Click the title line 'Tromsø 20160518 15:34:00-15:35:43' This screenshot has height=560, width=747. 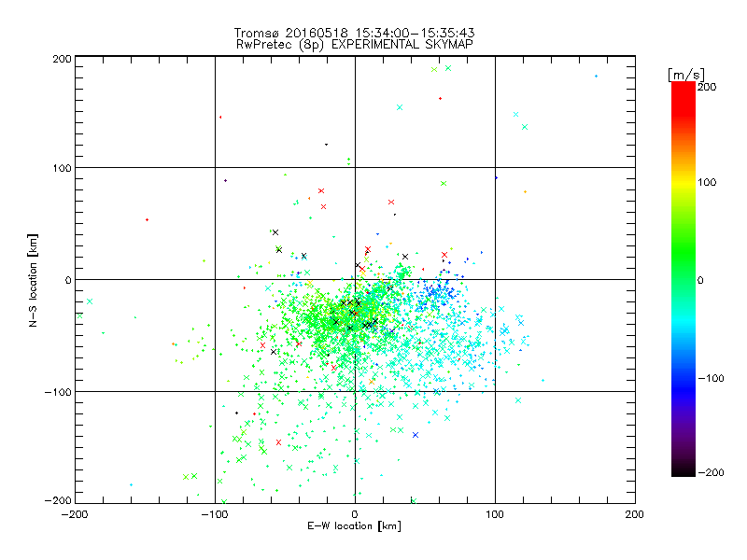tap(354, 33)
